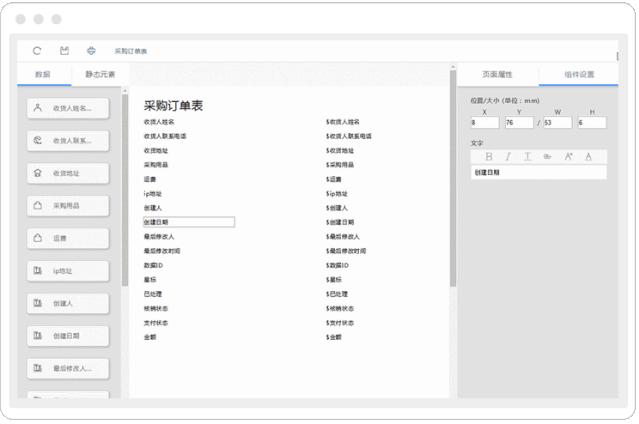The width and height of the screenshot is (639, 424).
Task: Toggle italic text formatting (I)
Action: [x=508, y=157]
